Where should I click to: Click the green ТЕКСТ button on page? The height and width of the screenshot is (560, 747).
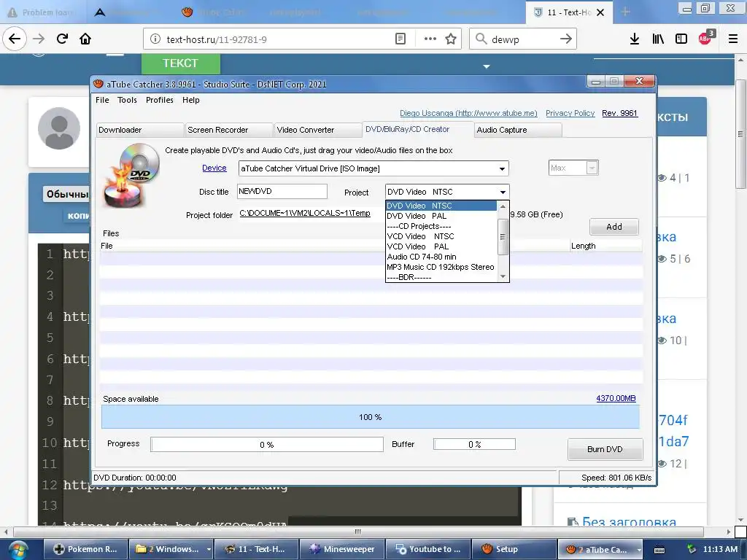coord(181,63)
